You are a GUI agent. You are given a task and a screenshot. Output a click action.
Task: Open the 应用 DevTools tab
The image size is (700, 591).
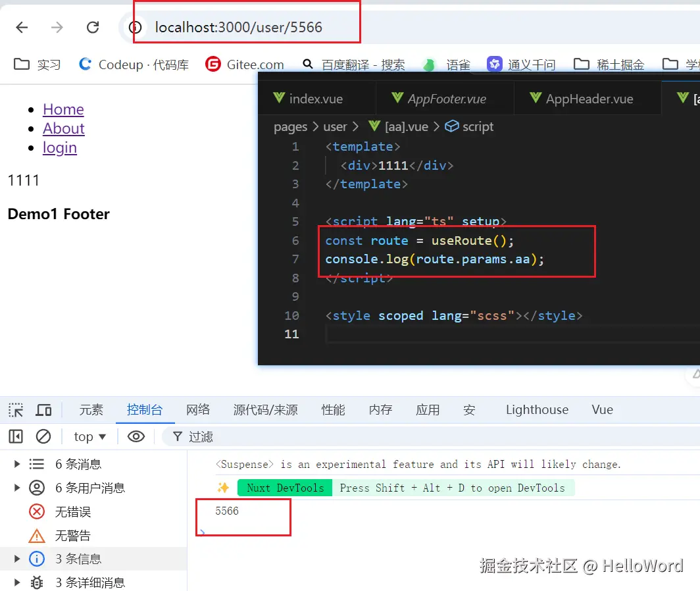point(428,410)
